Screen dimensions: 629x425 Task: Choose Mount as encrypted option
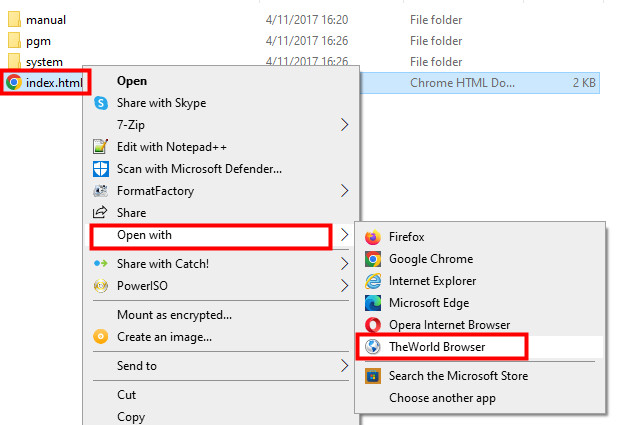coord(175,315)
